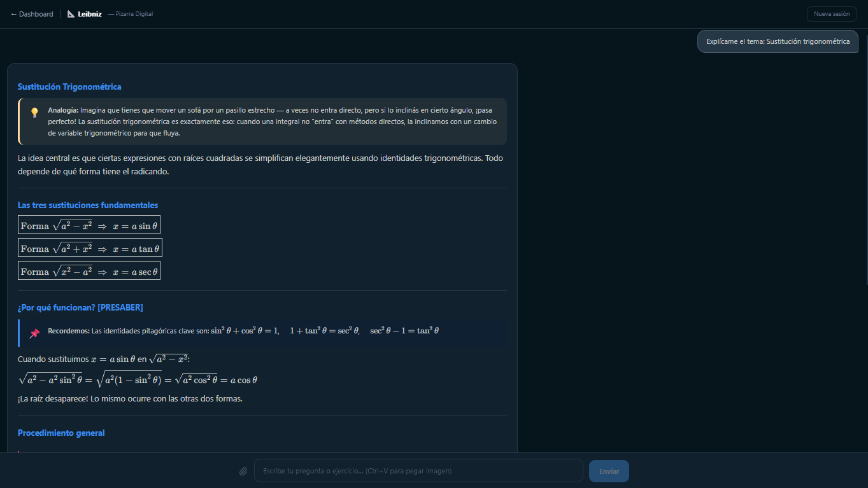Screen dimensions: 868x488
Task: Click the user message about Sustitución trigonométrica
Action: coord(778,41)
